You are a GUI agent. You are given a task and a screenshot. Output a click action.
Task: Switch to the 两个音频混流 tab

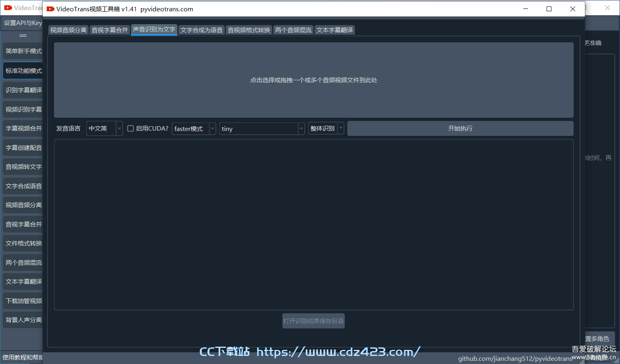[293, 30]
